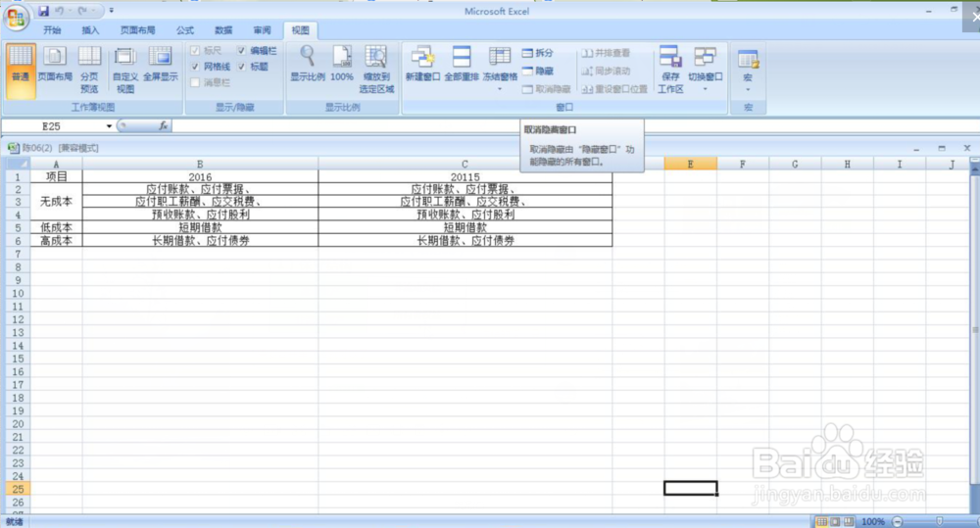
Task: Click cell B1 containing 2016
Action: pos(200,177)
